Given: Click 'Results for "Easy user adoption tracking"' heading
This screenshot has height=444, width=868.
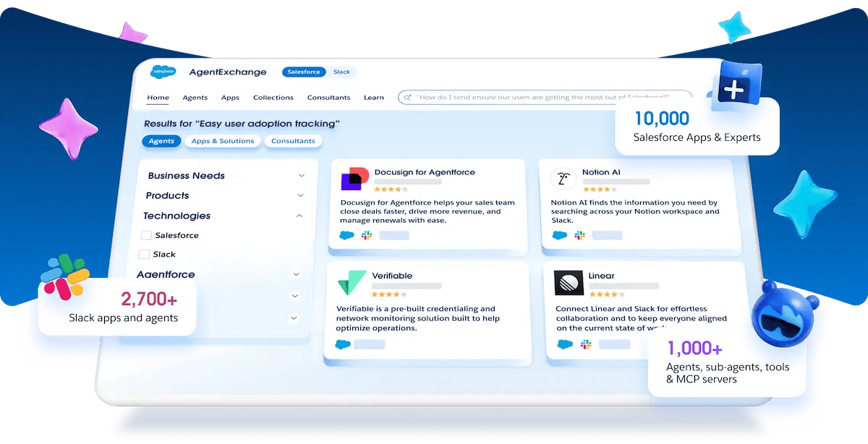Looking at the screenshot, I should (242, 124).
